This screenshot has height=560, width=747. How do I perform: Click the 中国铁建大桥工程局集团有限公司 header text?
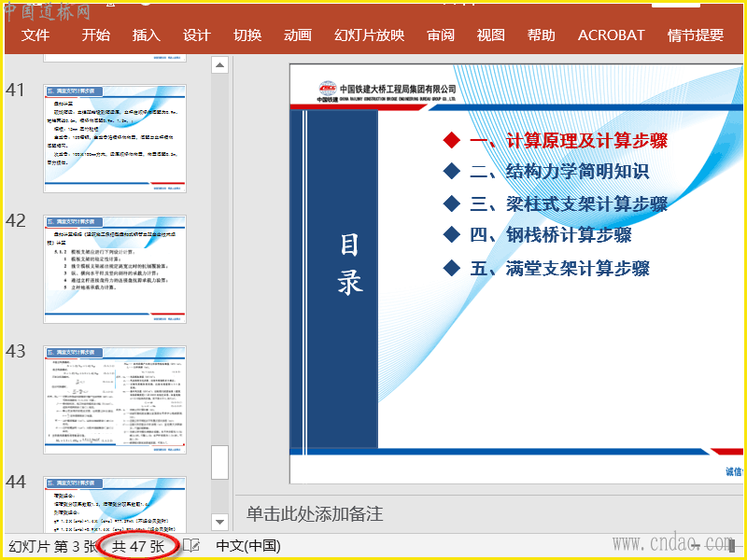399,89
